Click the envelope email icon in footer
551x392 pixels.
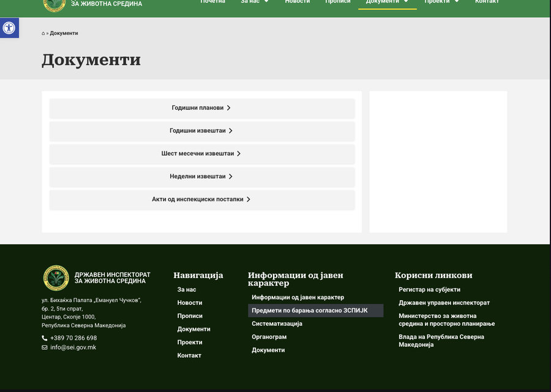pos(45,347)
